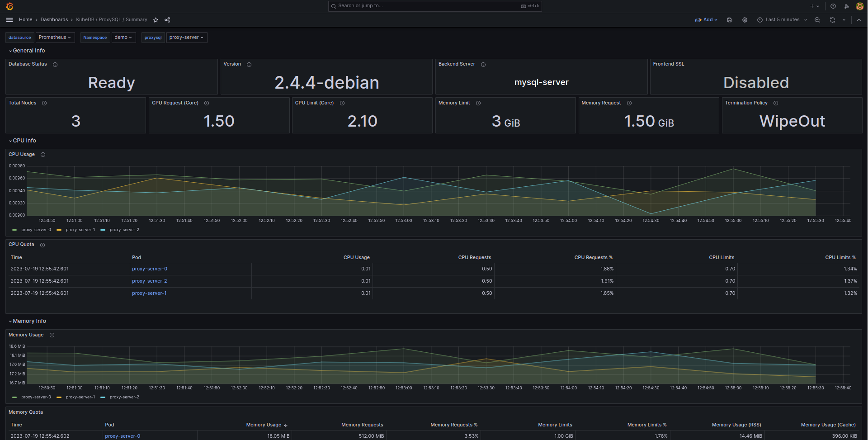Screen dimensions: 868x440
Task: Open the user profile avatar
Action: tap(859, 6)
